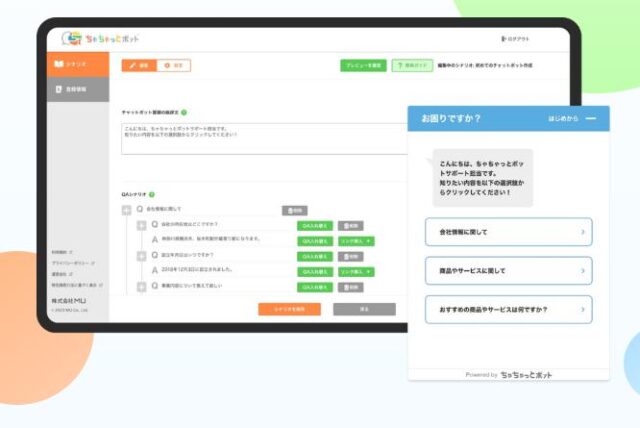
Task: Click the green help icon beside QAシナリオ
Action: tap(151, 194)
